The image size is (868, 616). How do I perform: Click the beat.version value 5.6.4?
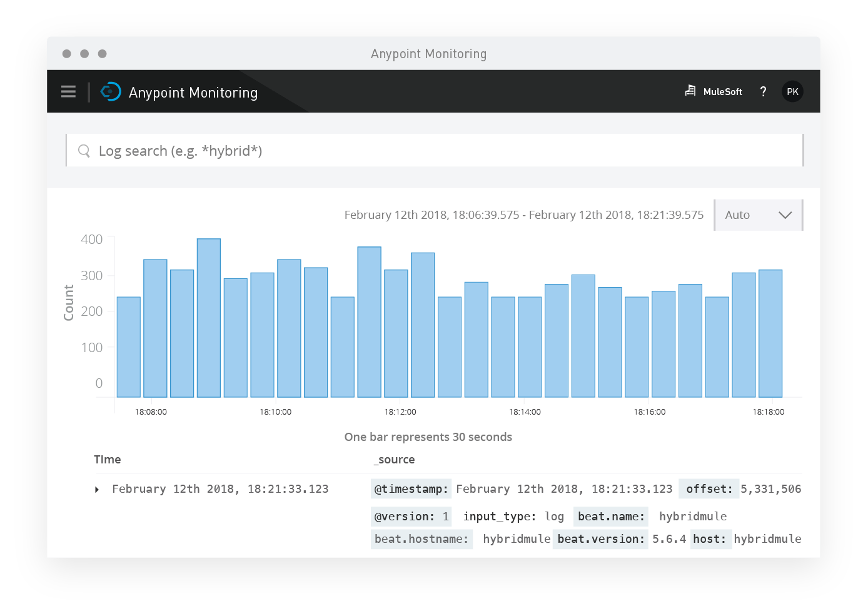pos(669,539)
